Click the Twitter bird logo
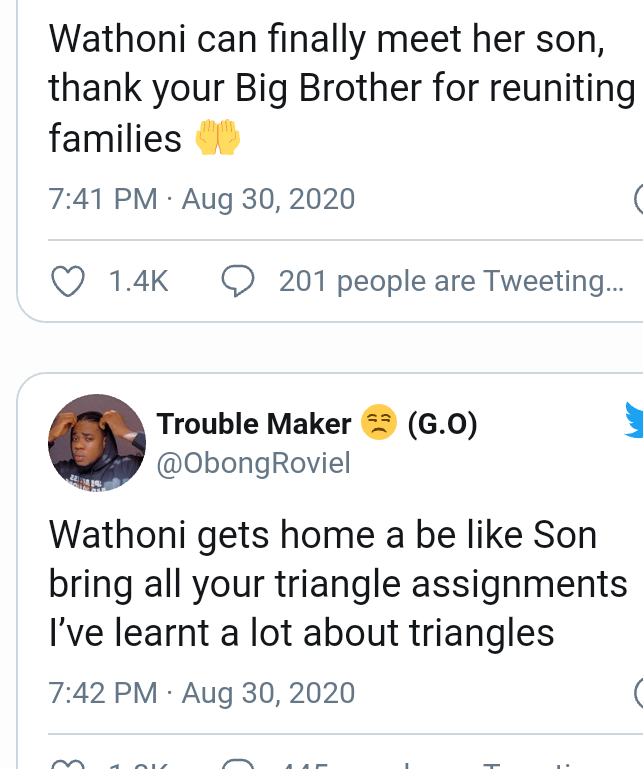 click(x=634, y=420)
